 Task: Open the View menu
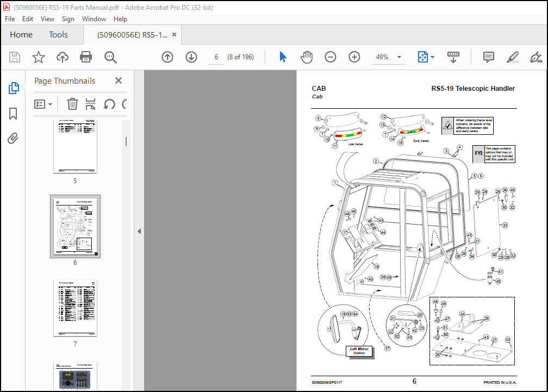tap(47, 19)
